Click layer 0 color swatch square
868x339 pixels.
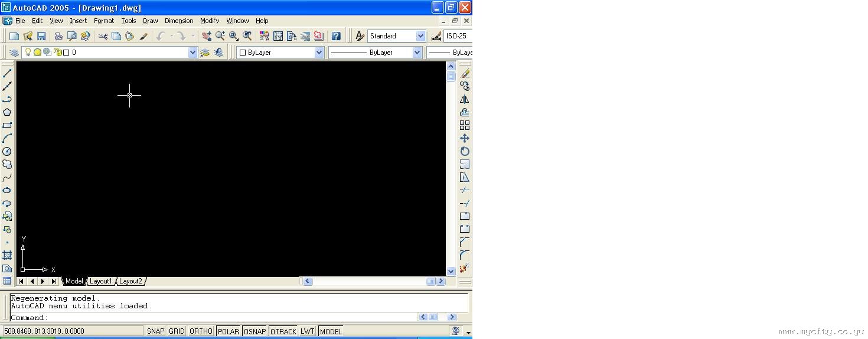(66, 53)
